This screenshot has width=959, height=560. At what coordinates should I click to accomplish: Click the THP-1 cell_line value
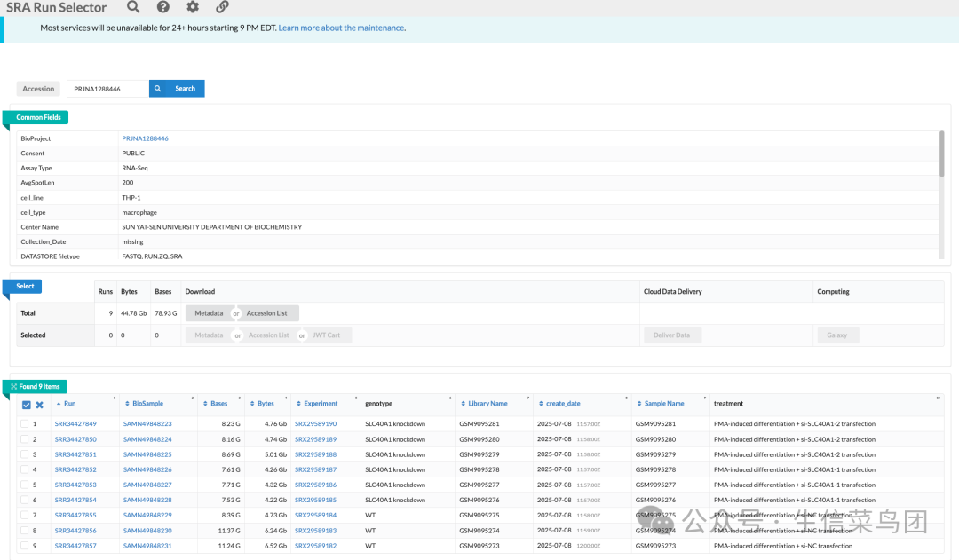131,198
